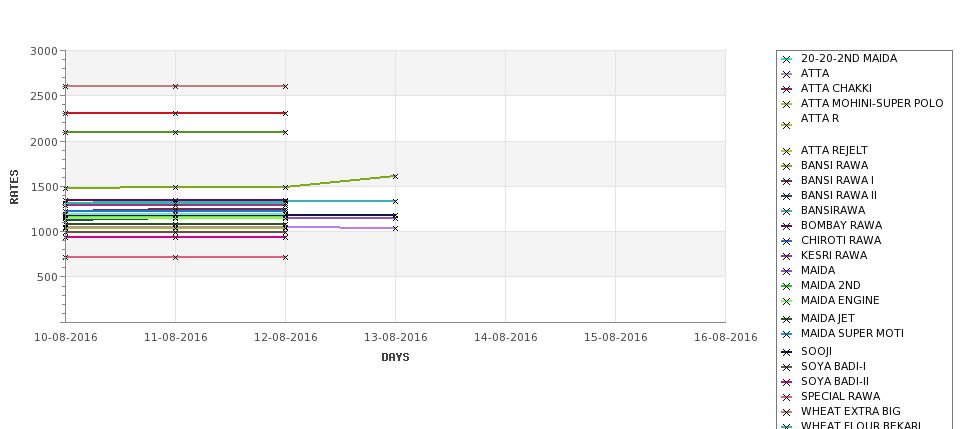This screenshot has height=429, width=975.
Task: Click the MAIDA ENGINE legend marker icon
Action: (787, 301)
